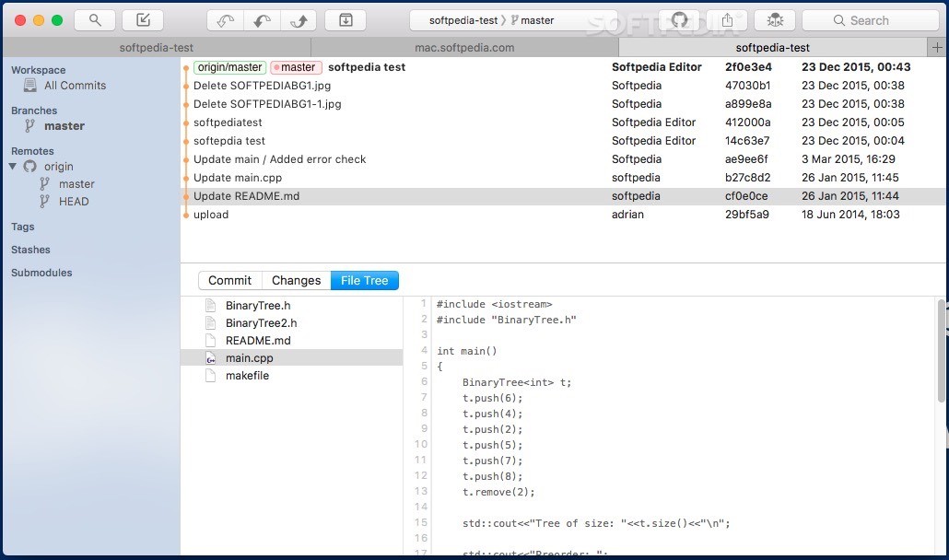Select commit 'Update README.md'
Image resolution: width=949 pixels, height=560 pixels.
[x=564, y=196]
